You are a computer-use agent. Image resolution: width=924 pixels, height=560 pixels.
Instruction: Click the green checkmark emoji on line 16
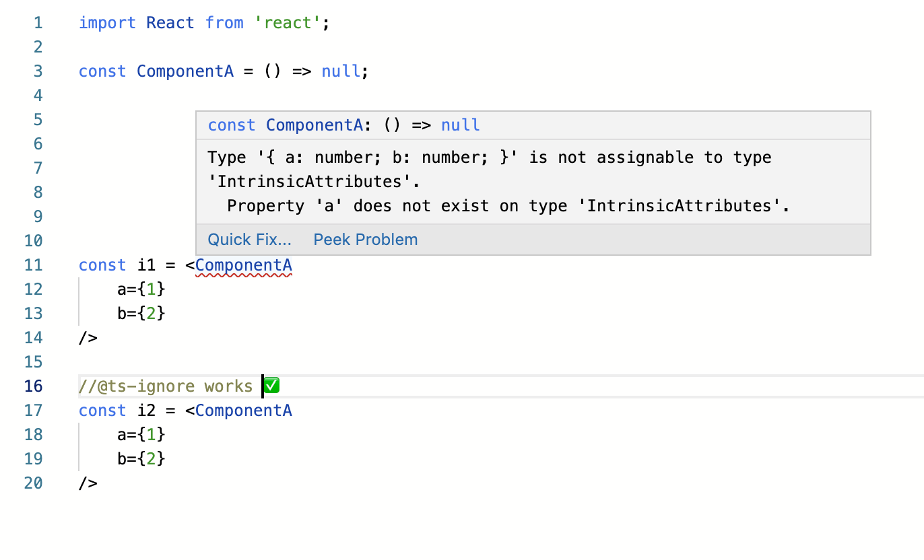(x=270, y=385)
